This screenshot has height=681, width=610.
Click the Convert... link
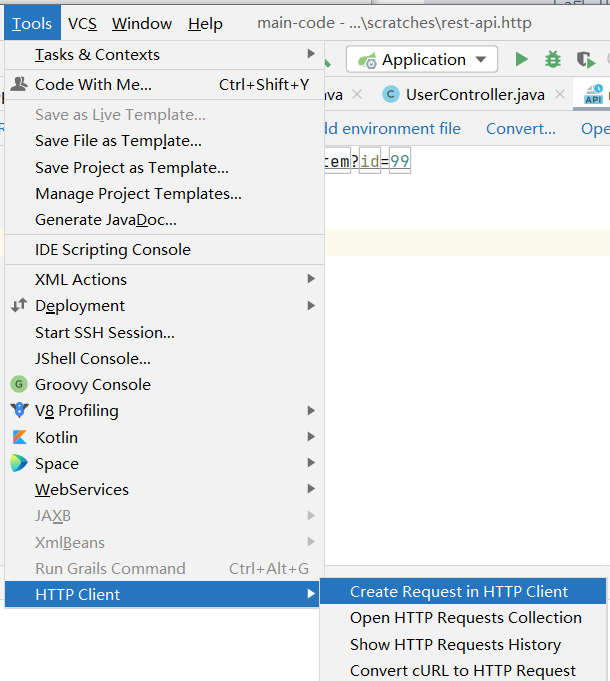[521, 129]
